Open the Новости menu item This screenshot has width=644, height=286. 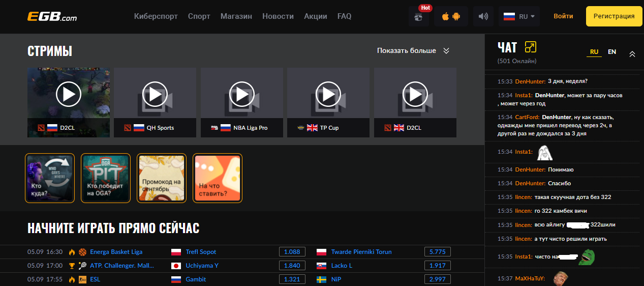coord(278,16)
